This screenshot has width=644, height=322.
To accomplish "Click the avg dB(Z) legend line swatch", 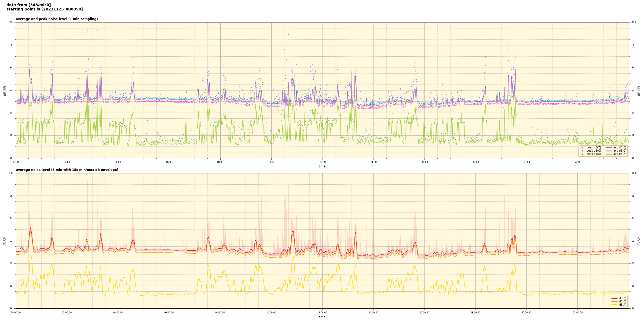I will 609,148.
